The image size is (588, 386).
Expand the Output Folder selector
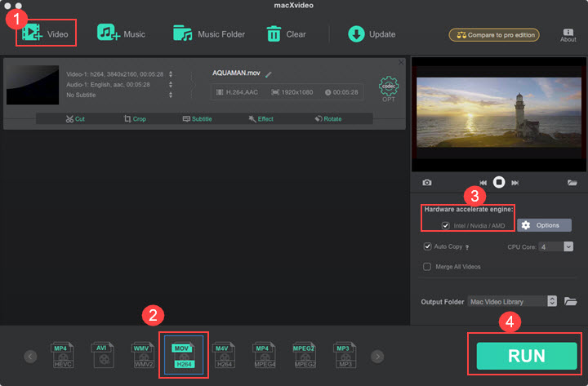click(552, 301)
